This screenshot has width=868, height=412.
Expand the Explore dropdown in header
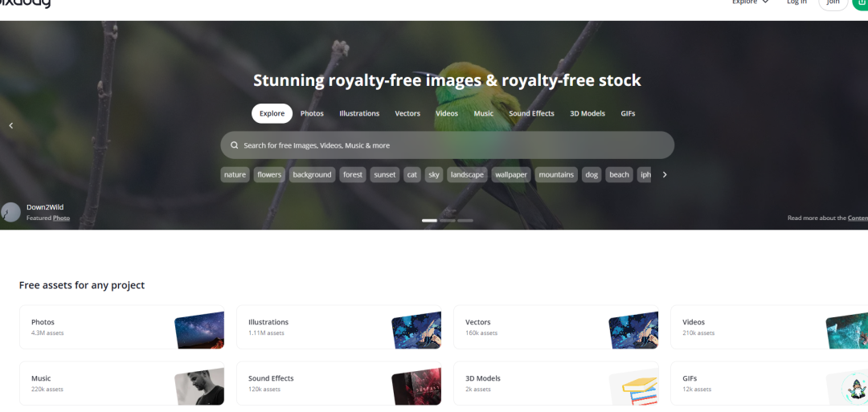[x=750, y=2]
